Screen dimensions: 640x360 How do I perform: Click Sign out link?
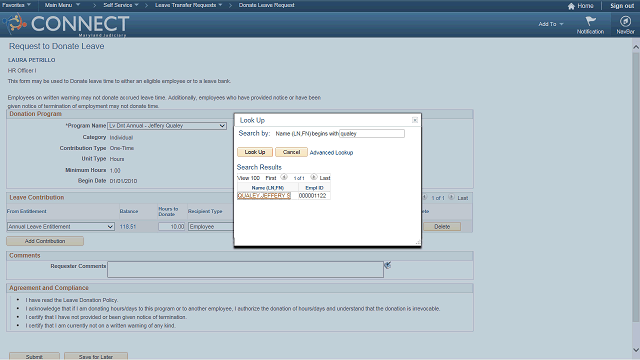622,6
